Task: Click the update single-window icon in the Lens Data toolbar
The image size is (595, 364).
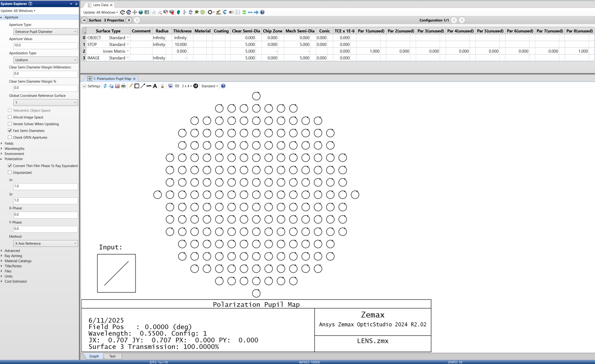Action: [122, 12]
